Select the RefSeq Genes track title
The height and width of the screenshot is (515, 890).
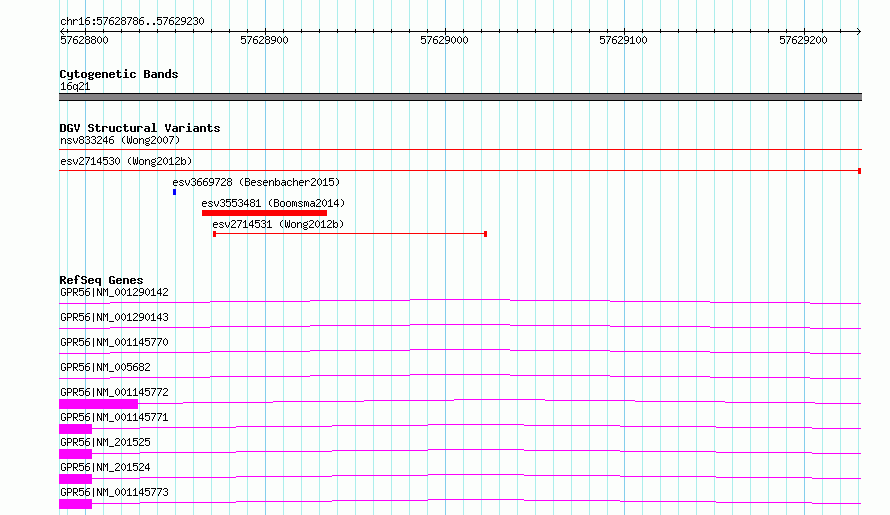(101, 280)
